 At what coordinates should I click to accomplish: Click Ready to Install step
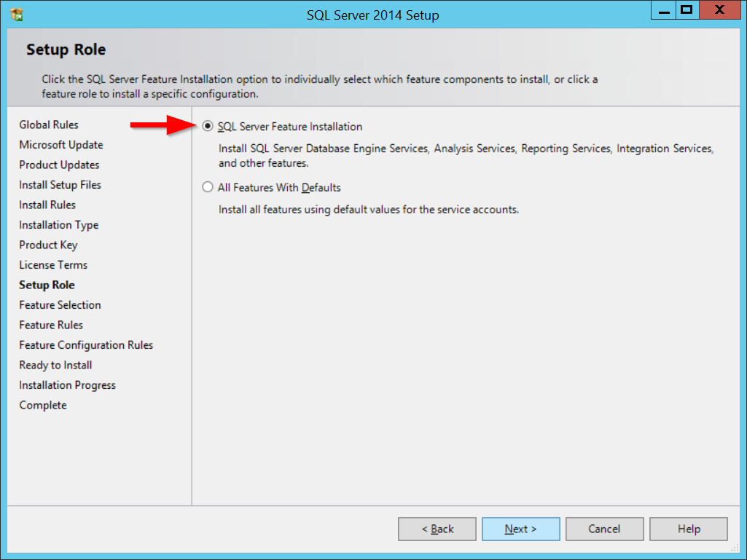point(55,366)
